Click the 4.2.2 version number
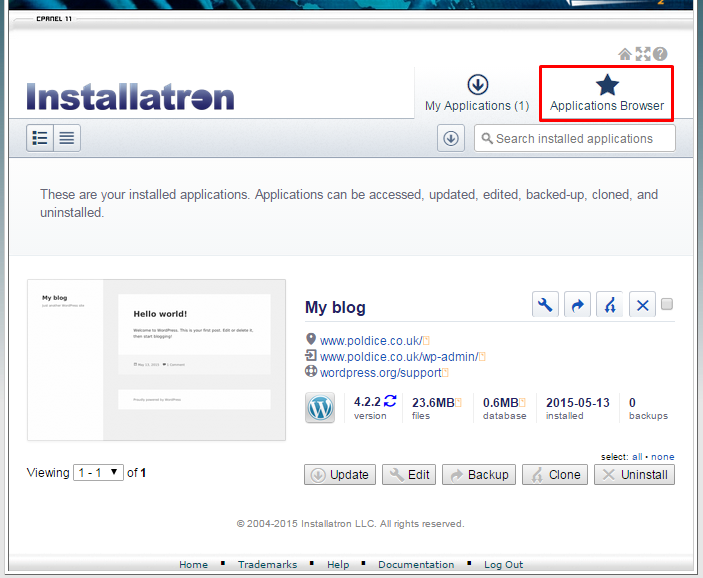Image resolution: width=703 pixels, height=578 pixels. pos(367,402)
